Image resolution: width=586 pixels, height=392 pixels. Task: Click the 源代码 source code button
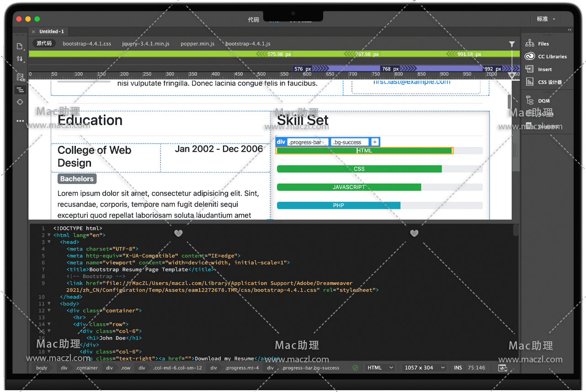[x=44, y=43]
